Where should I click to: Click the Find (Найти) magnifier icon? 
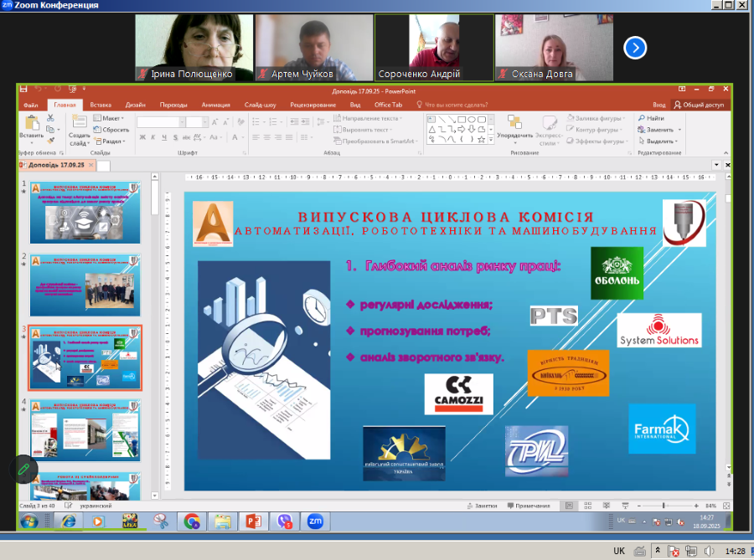coord(640,119)
